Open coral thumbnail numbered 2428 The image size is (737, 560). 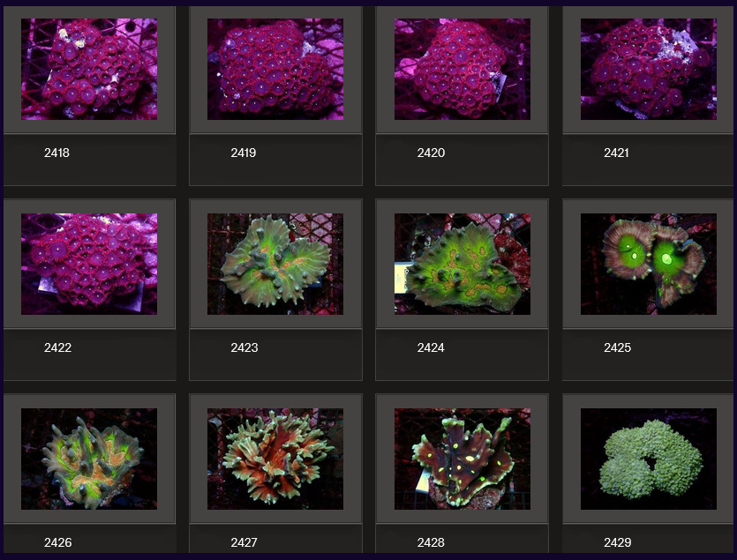click(x=463, y=459)
